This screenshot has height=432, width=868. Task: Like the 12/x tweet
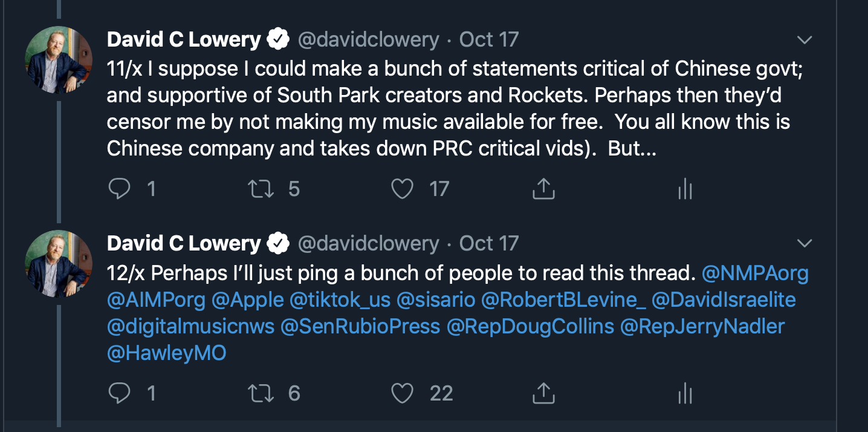(402, 394)
